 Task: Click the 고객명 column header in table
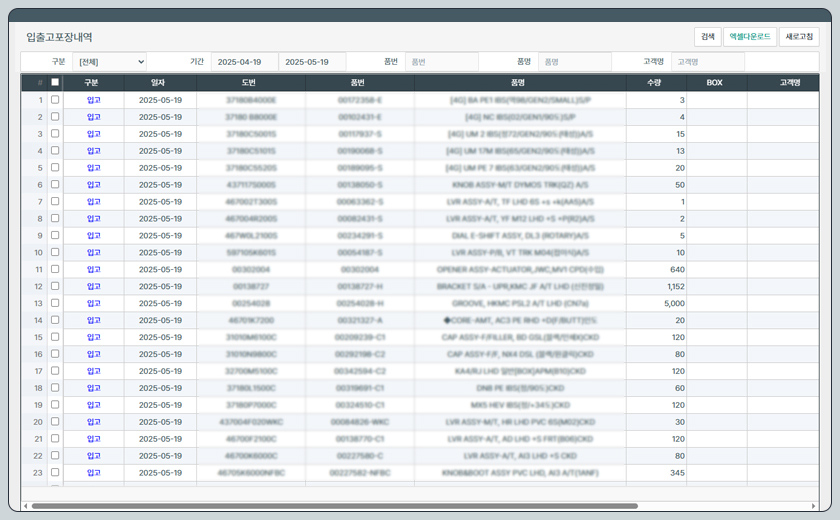pos(783,82)
